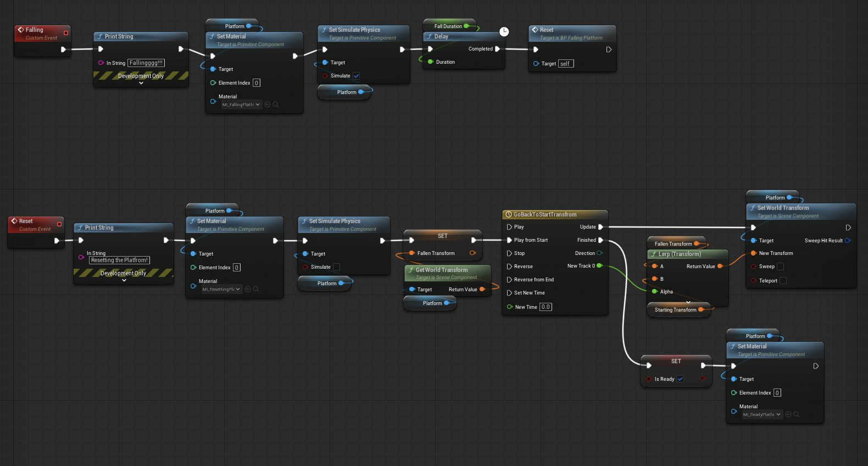Click the Get World Transform Return Value pin
The height and width of the screenshot is (466, 868).
point(482,290)
